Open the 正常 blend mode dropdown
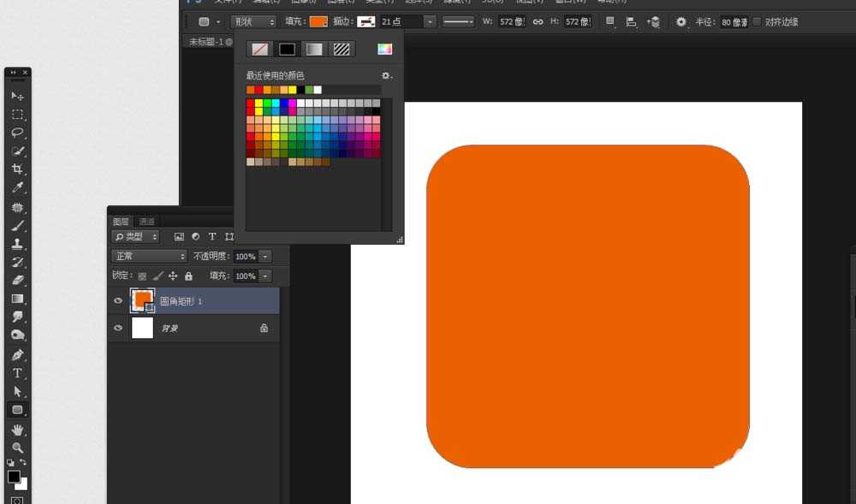856x504 pixels. [149, 256]
